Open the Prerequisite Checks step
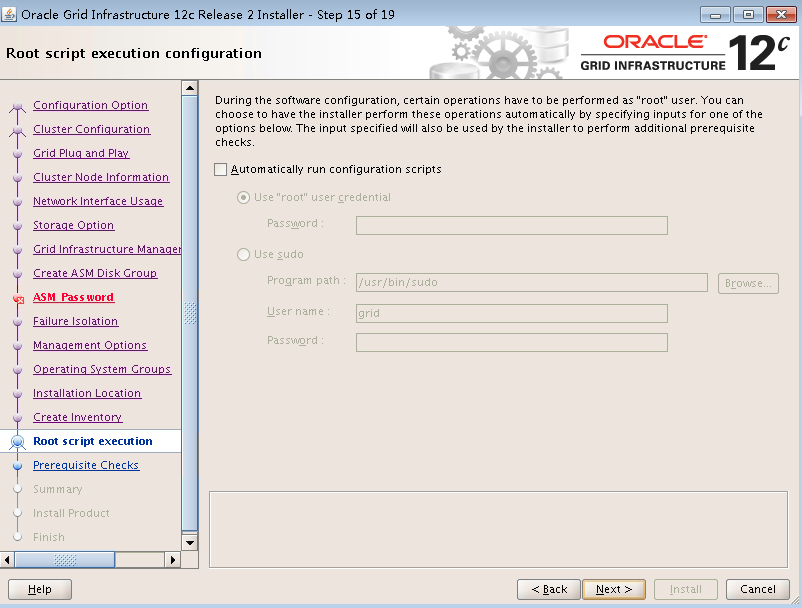The width and height of the screenshot is (802, 608). [x=86, y=465]
